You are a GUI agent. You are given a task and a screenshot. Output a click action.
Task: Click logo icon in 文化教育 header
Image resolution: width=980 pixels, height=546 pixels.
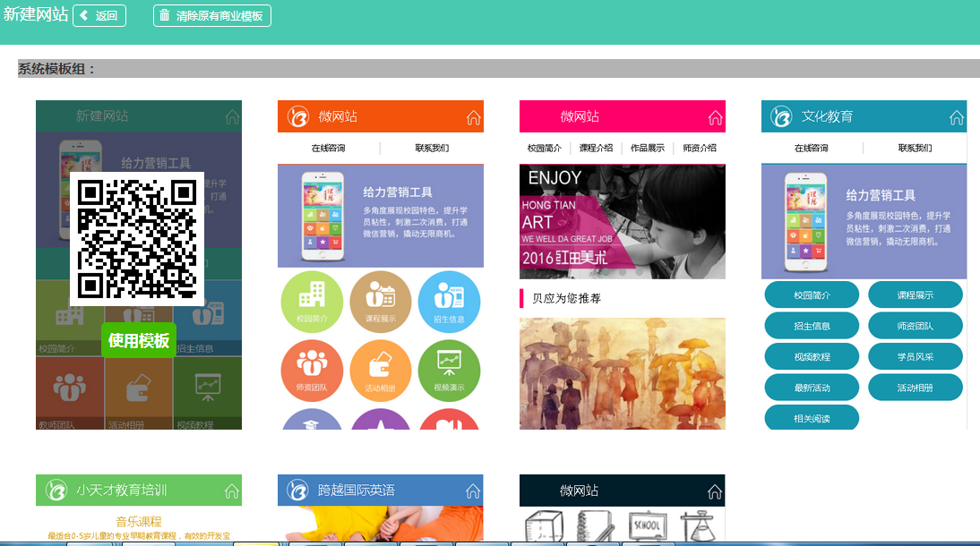[781, 116]
